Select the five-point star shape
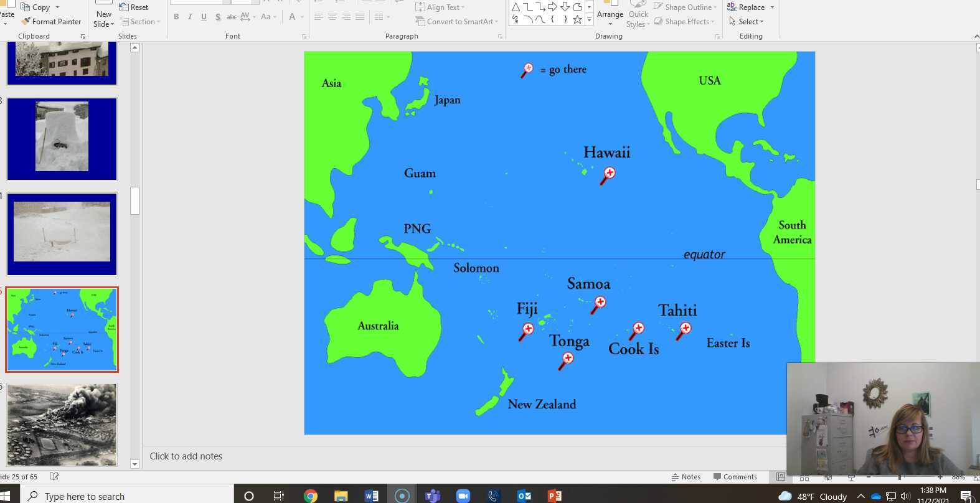 pos(577,19)
